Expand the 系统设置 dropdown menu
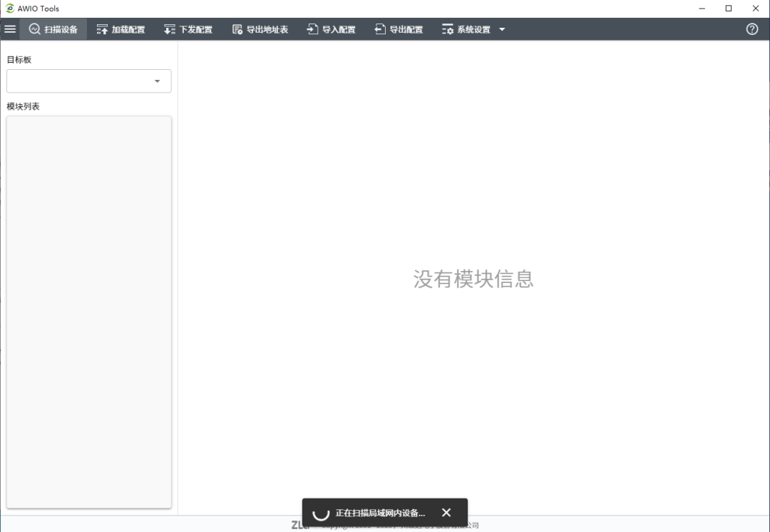Image resolution: width=770 pixels, height=532 pixels. [x=473, y=29]
